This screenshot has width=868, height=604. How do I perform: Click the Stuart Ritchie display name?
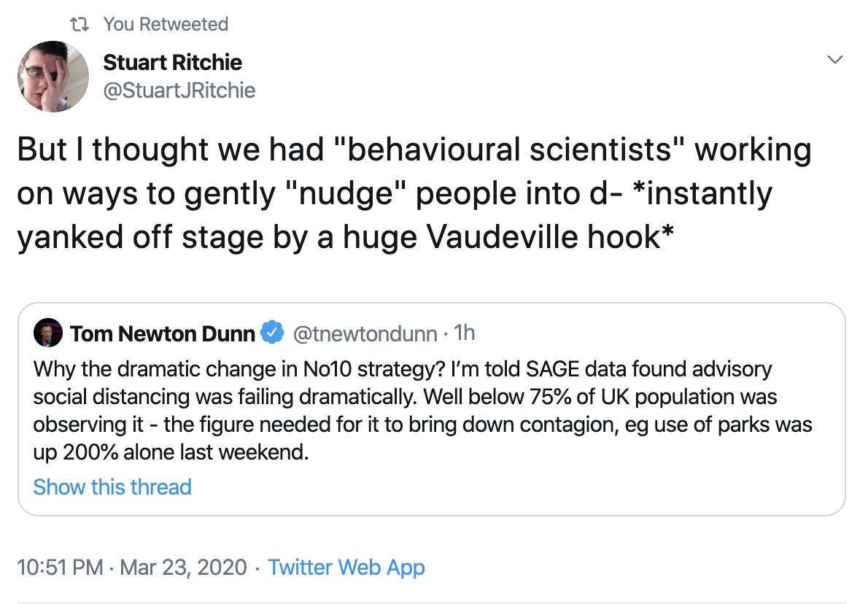(x=172, y=62)
